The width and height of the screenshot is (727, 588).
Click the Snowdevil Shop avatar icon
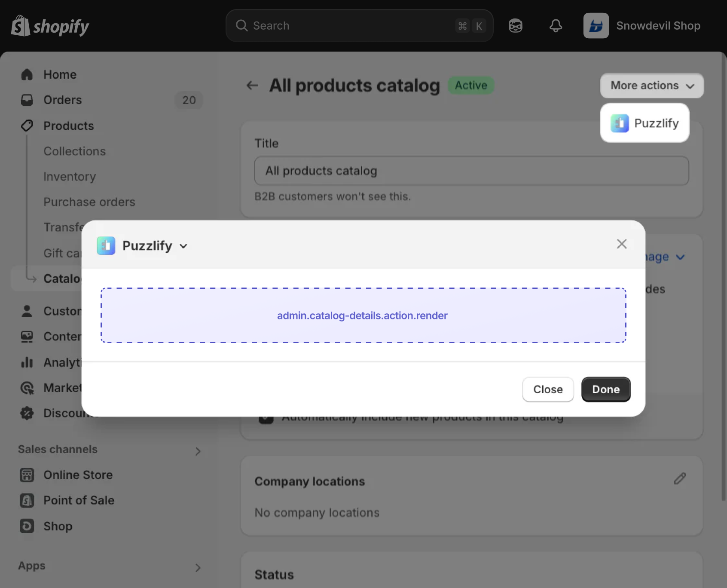(596, 26)
